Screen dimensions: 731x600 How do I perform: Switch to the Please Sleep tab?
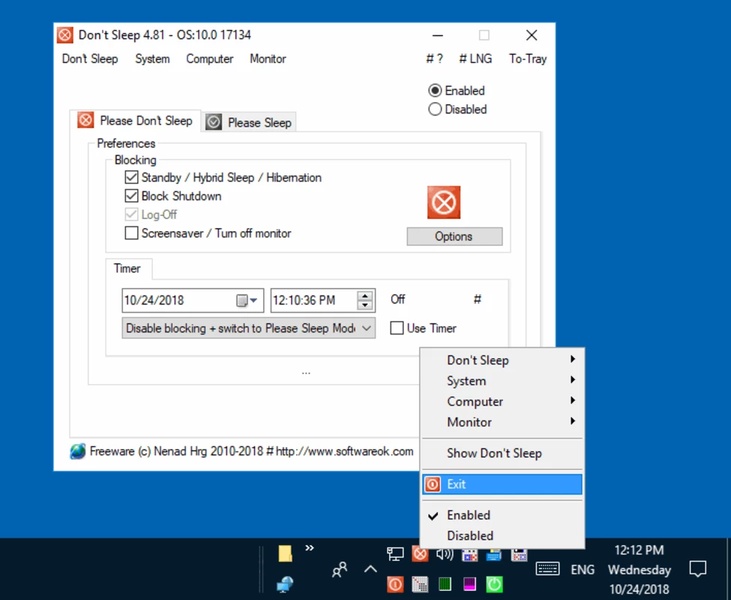tap(250, 122)
